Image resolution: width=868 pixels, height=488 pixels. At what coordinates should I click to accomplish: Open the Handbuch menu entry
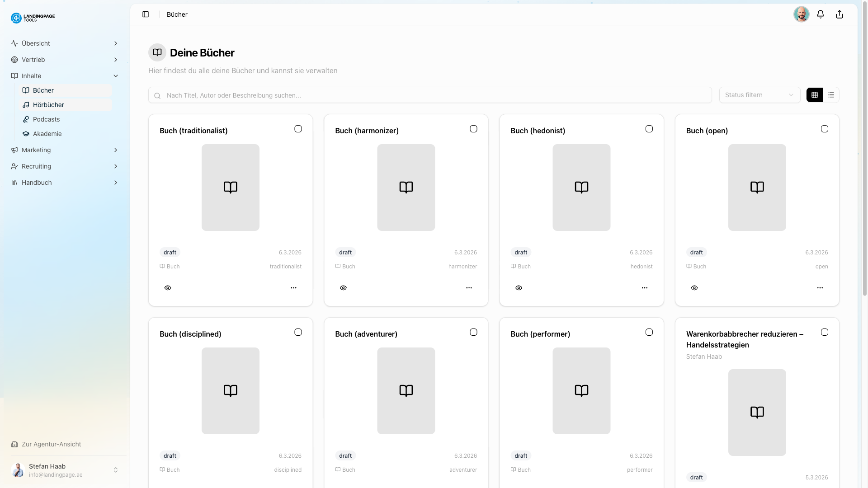tap(65, 182)
